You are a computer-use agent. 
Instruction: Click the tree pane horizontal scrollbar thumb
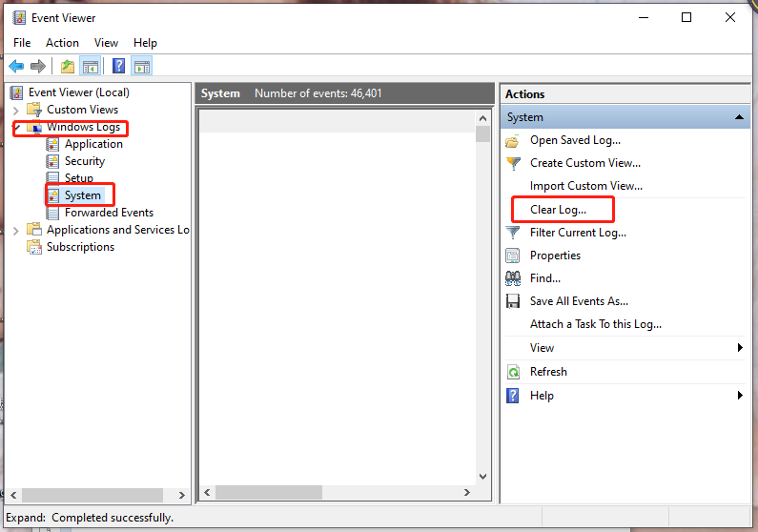point(92,495)
